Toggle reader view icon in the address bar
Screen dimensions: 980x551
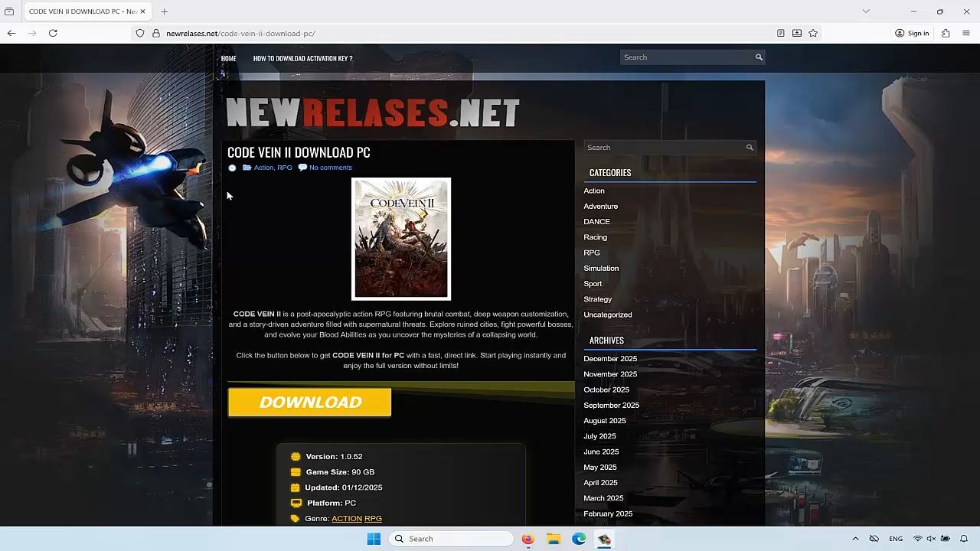coord(780,33)
